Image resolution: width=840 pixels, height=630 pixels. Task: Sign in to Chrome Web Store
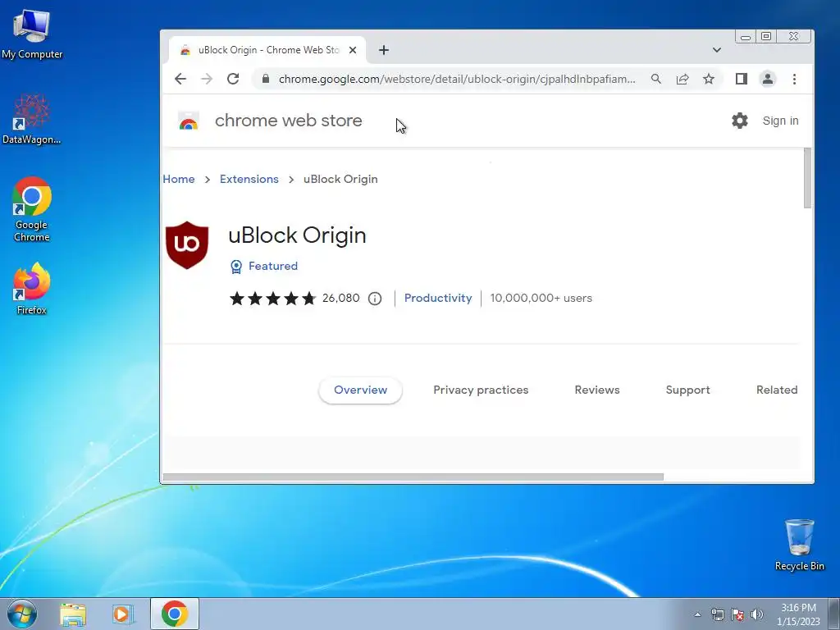pos(781,121)
